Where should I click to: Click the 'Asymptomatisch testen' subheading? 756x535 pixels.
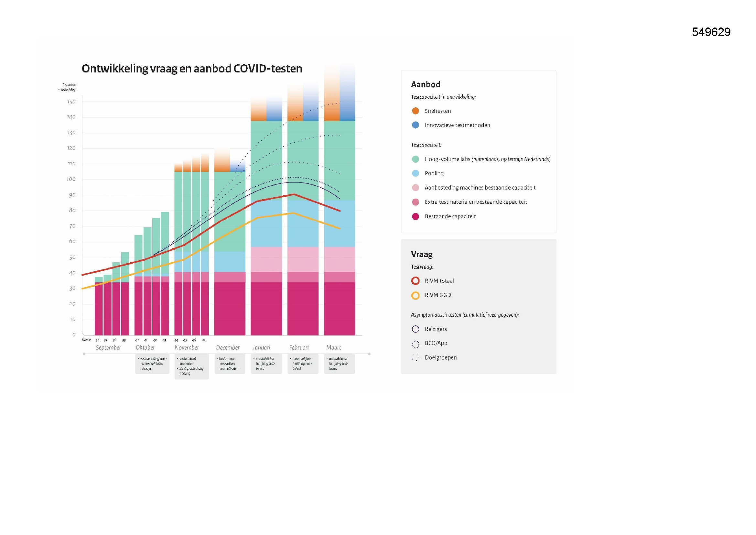point(465,315)
